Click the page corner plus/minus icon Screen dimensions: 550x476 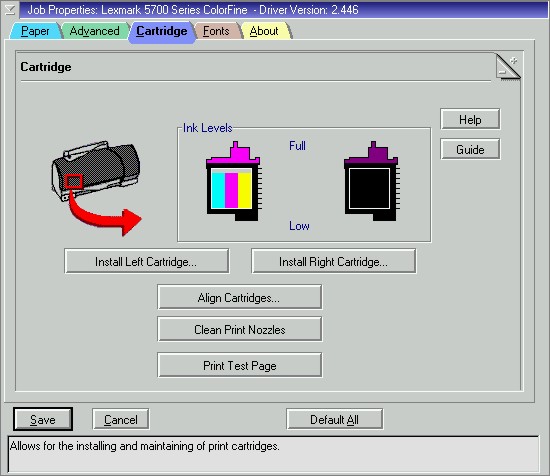coord(508,67)
